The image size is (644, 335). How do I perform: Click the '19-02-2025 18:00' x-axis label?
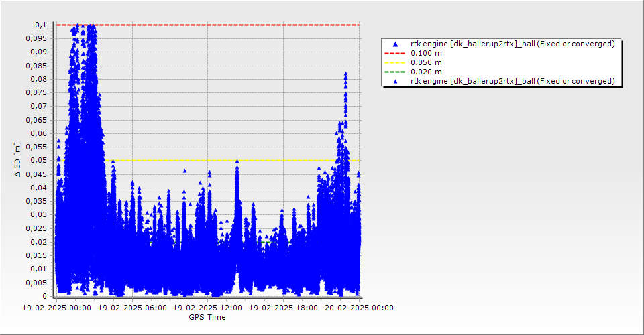tap(283, 308)
